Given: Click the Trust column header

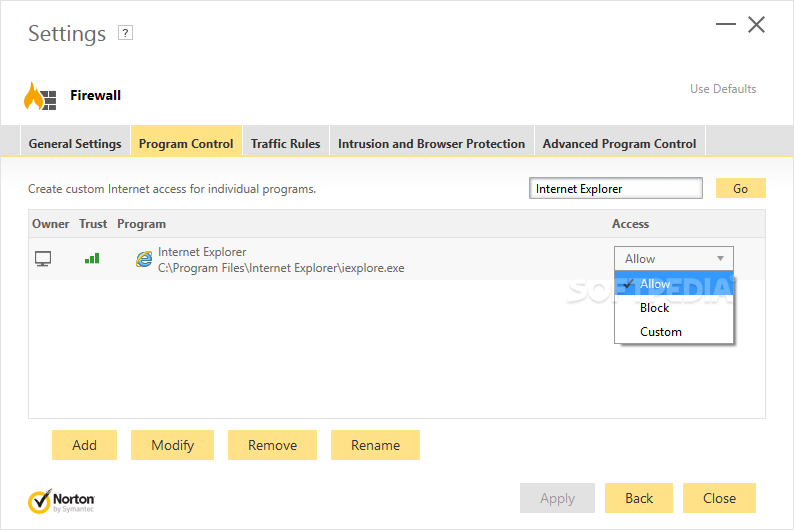Looking at the screenshot, I should [93, 224].
